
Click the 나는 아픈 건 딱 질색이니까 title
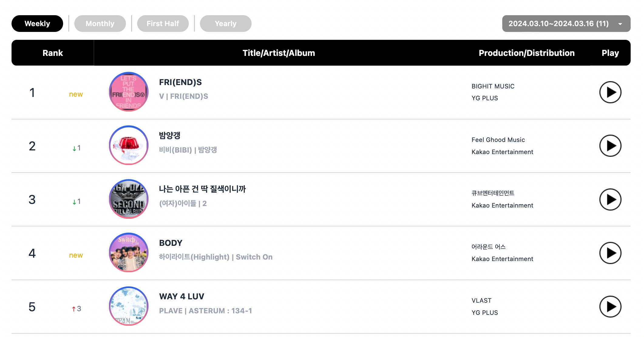pyautogui.click(x=202, y=189)
